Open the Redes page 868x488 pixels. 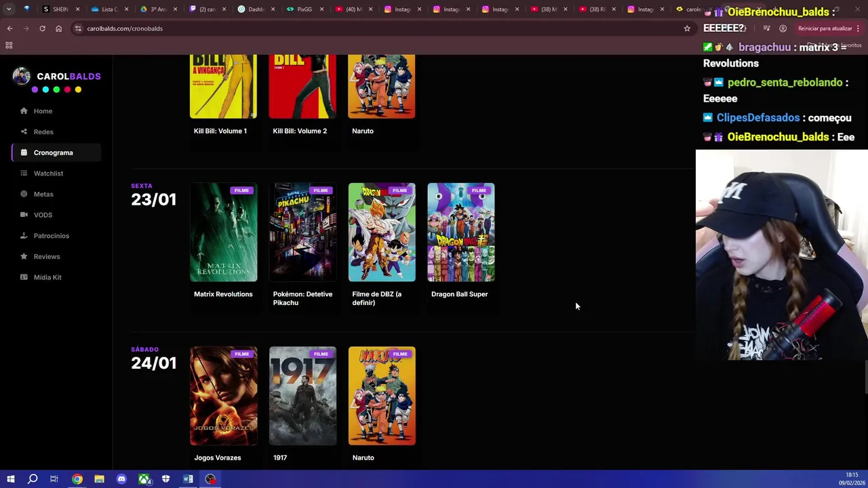[x=43, y=131]
